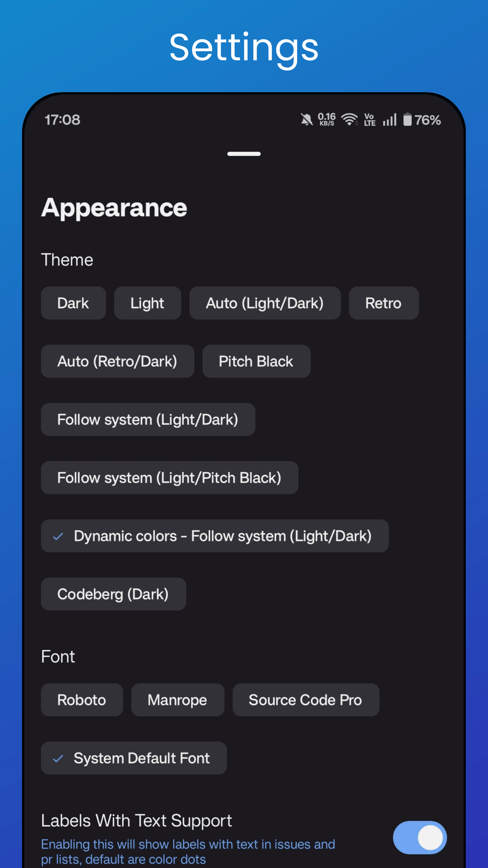Choose the Pitch Black theme

click(256, 361)
